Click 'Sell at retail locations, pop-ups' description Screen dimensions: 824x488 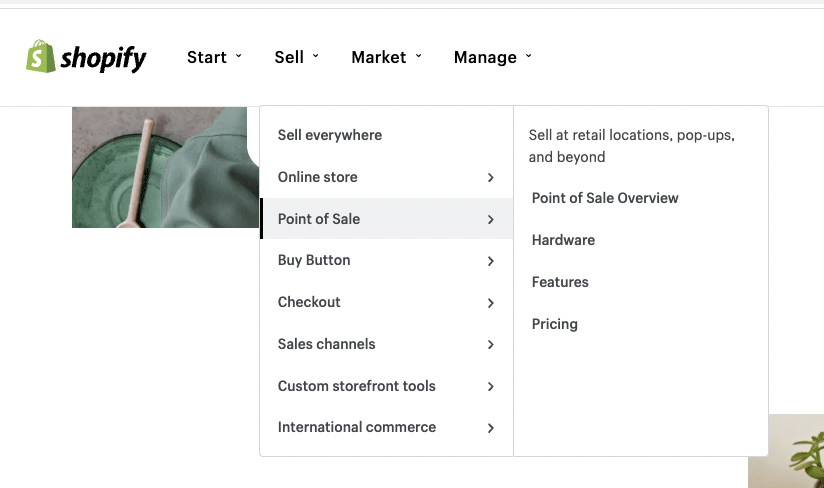click(631, 146)
